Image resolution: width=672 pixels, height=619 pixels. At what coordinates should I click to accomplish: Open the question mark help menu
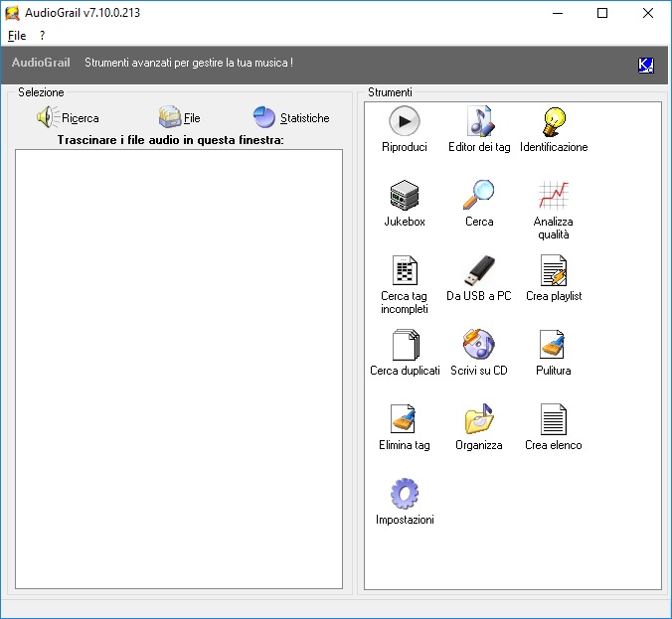click(x=42, y=36)
